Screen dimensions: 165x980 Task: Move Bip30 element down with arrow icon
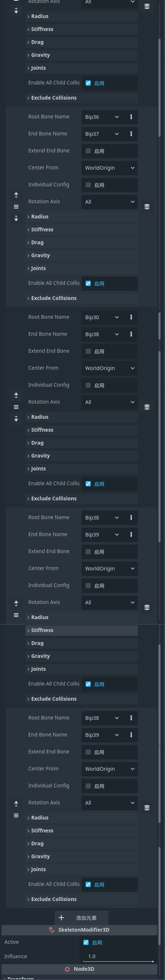point(16,419)
